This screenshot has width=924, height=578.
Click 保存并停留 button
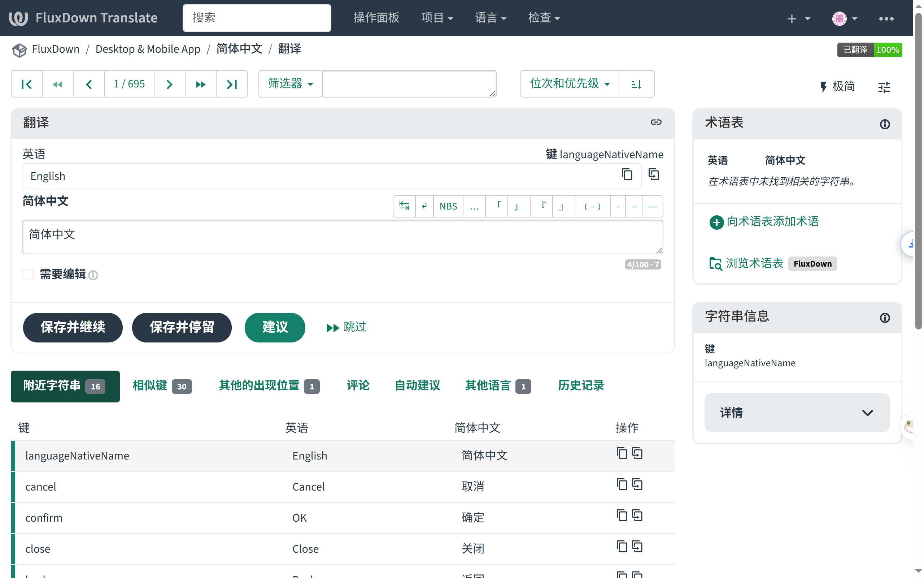coord(182,327)
